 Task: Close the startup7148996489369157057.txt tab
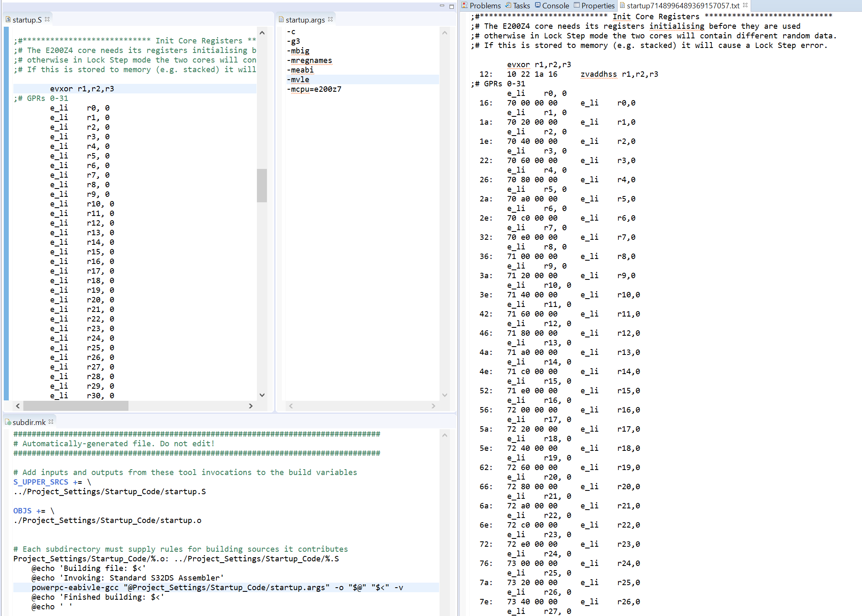[745, 5]
